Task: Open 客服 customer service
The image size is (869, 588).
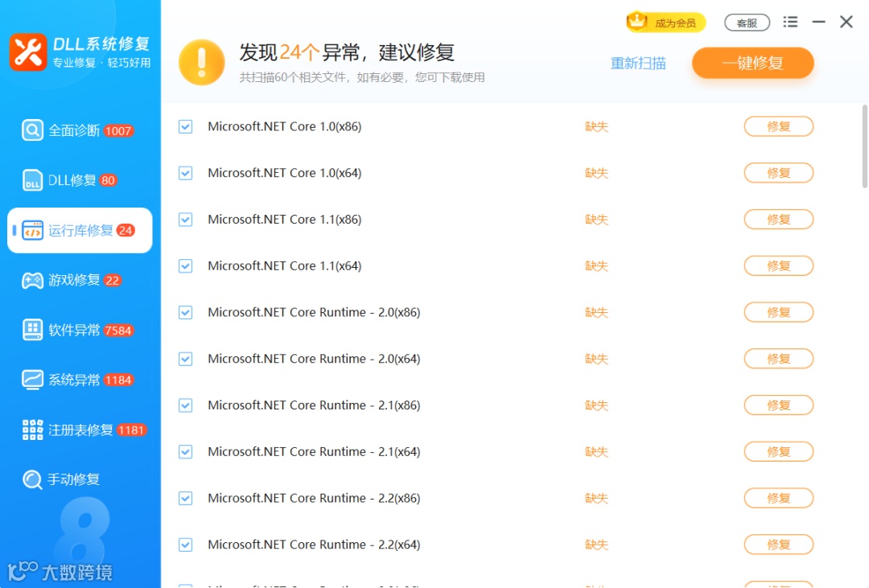Action: pyautogui.click(x=747, y=23)
